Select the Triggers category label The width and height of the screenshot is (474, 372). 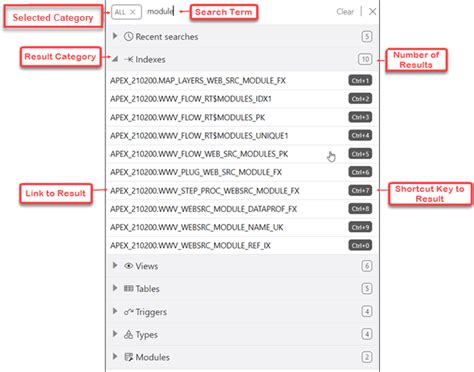[x=151, y=312]
